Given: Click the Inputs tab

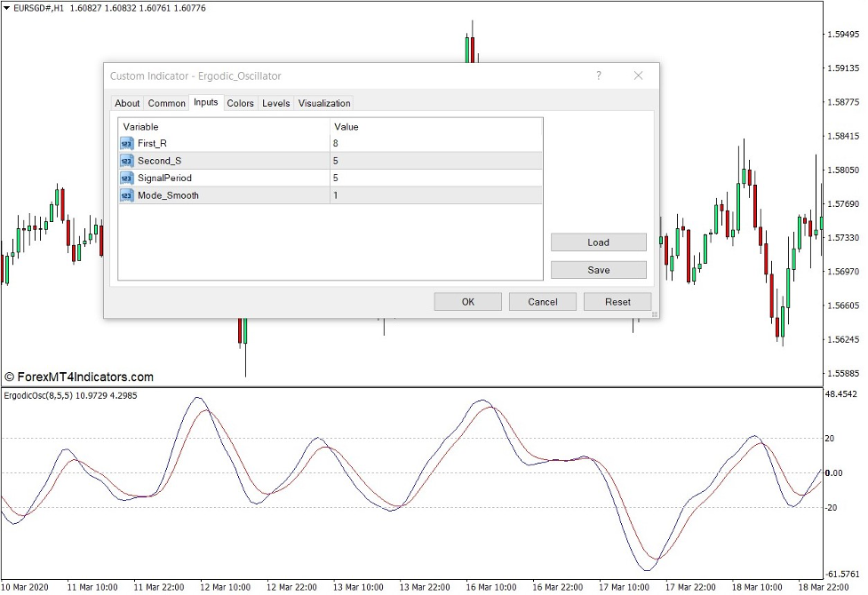Looking at the screenshot, I should click(x=206, y=102).
